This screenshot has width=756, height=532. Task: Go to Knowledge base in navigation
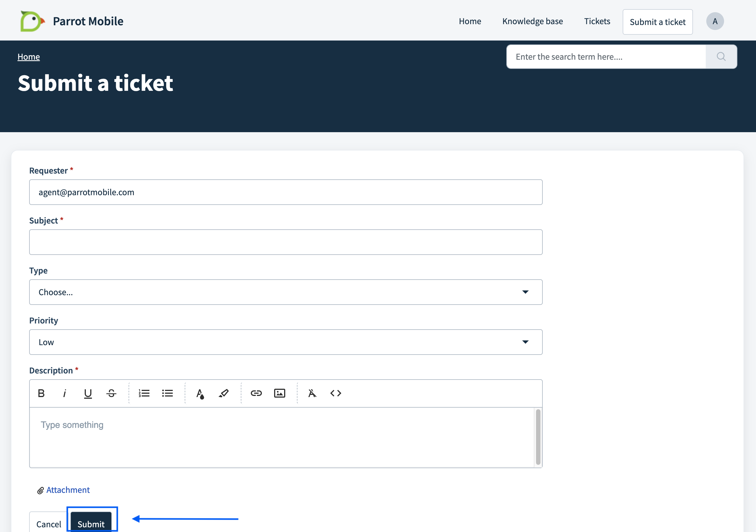coord(532,21)
